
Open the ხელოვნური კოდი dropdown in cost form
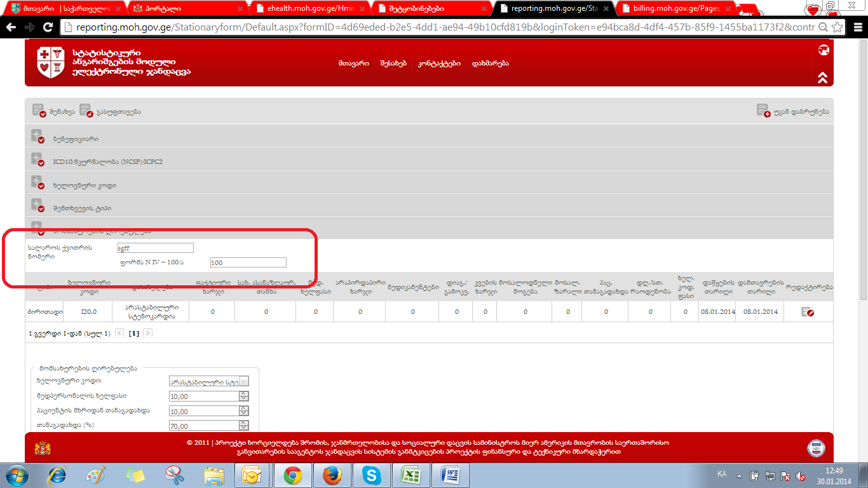pyautogui.click(x=244, y=381)
